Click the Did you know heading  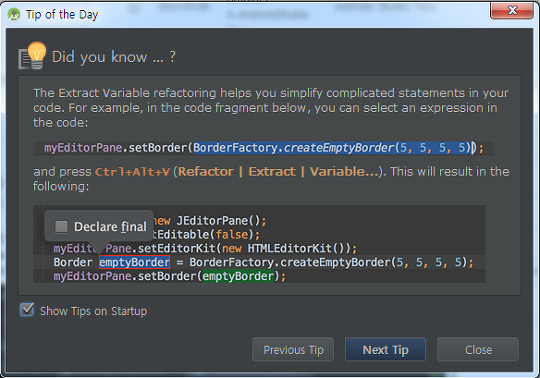tap(114, 57)
